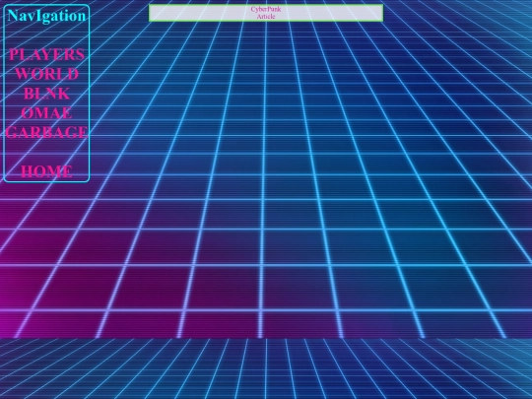Open the WORLD navigation link
Image resolution: width=532 pixels, height=399 pixels.
coord(46,74)
